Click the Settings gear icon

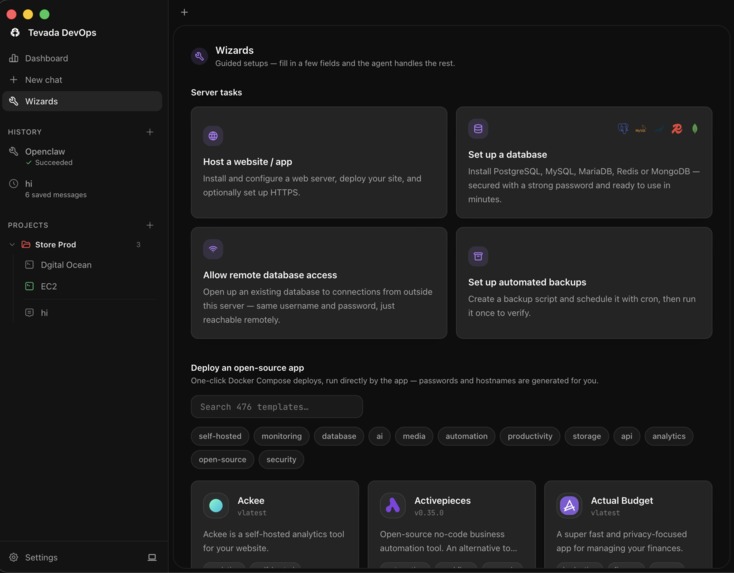click(x=14, y=557)
